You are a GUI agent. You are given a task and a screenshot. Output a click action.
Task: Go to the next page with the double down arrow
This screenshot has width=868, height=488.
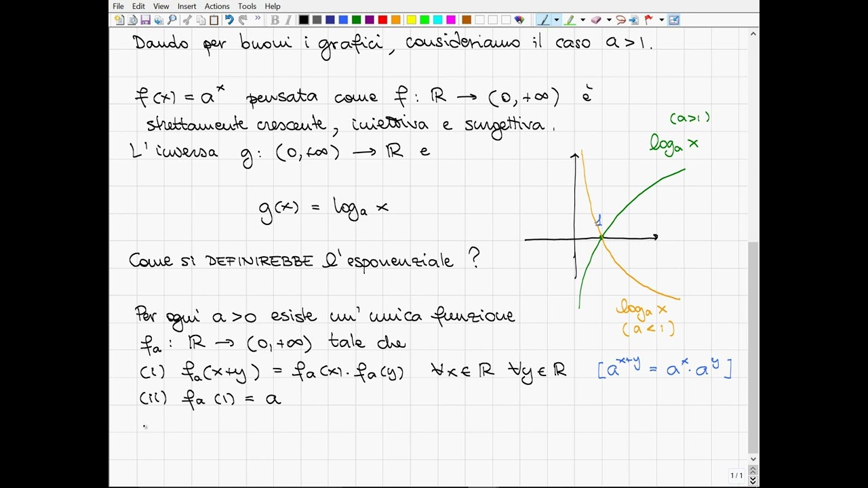point(753,481)
